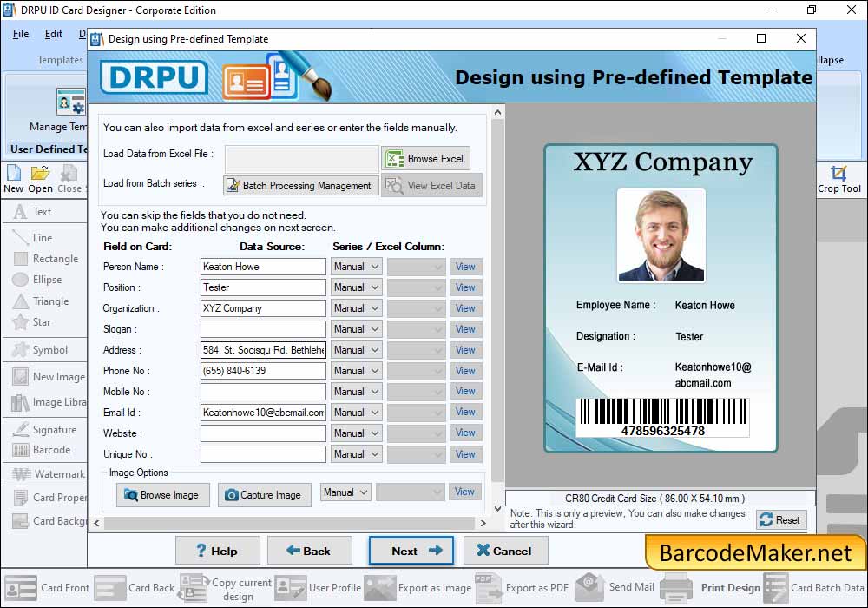Click the Reset preview button

coord(781,520)
